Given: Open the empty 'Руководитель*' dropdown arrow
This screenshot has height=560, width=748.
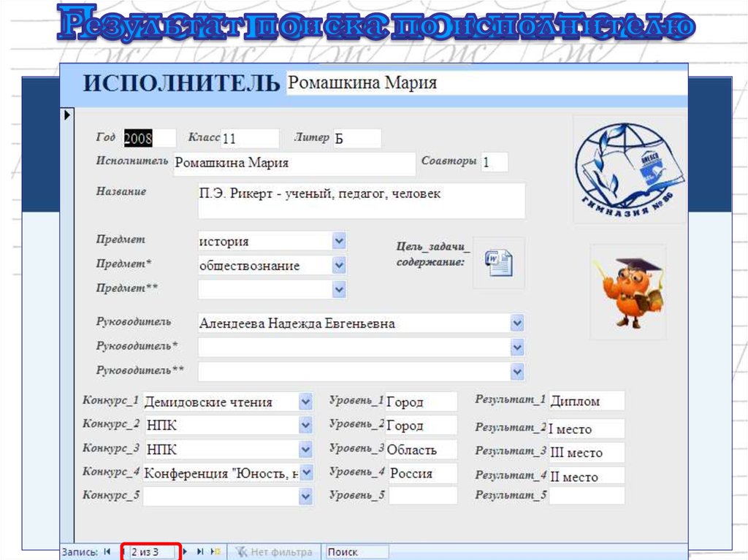Looking at the screenshot, I should pos(517,348).
